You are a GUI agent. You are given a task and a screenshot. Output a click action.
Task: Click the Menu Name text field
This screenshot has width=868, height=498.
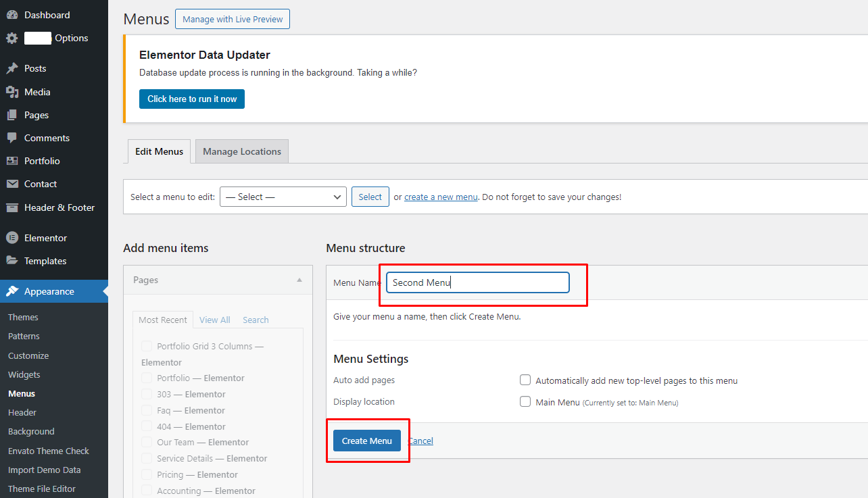(477, 282)
